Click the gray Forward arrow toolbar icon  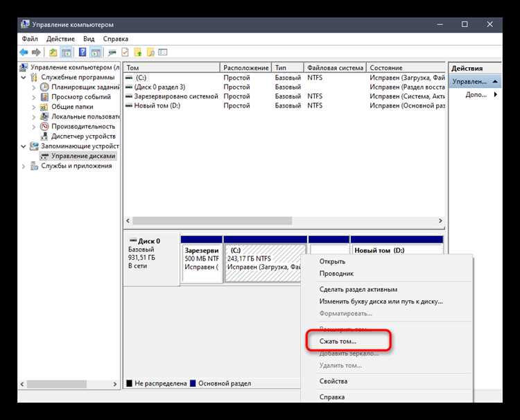click(x=36, y=52)
